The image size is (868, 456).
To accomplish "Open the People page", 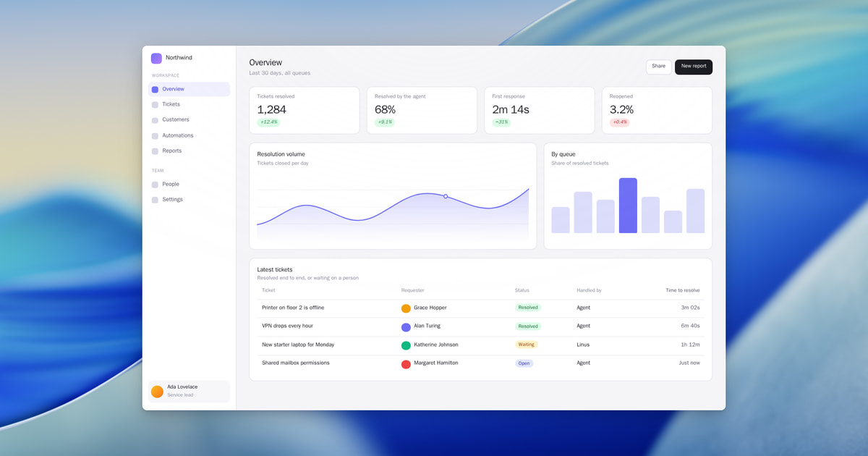I will 189,184.
